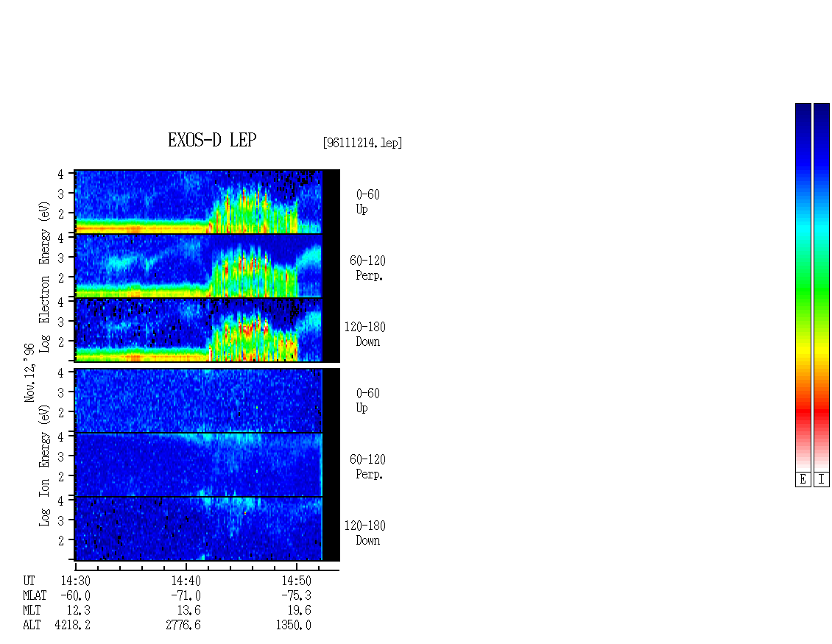Click the ion color scale bar above I
832x644 pixels.
tap(822, 287)
